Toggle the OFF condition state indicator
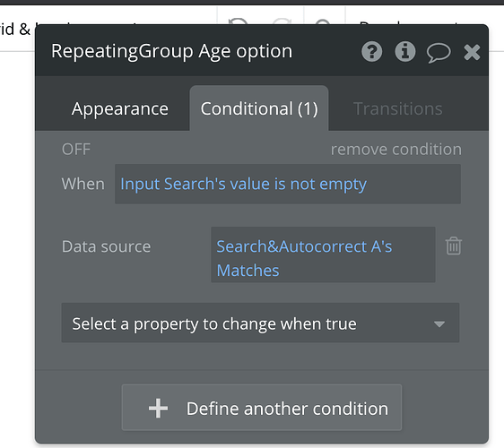Screen dimensions: 504x448 (76, 150)
